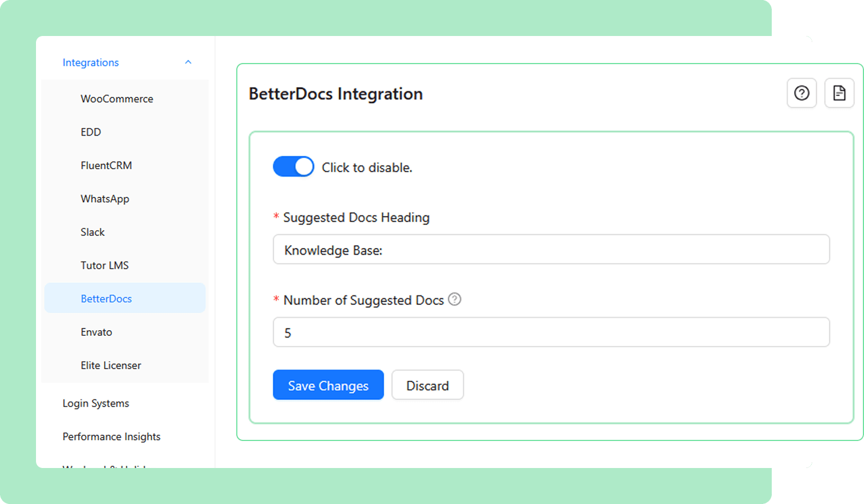Select the BetterDocs sidebar item
Viewport: 864px width, 504px height.
click(x=125, y=298)
